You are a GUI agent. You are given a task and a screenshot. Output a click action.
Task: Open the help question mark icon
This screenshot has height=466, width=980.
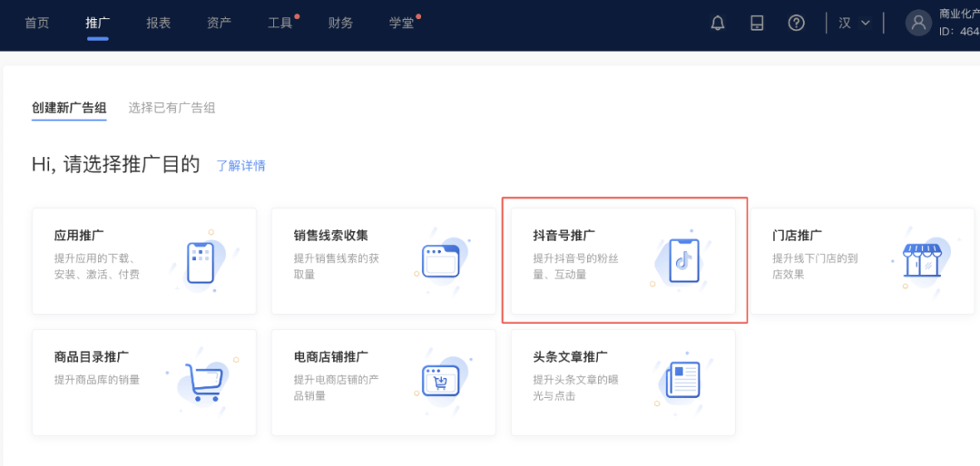[x=796, y=24]
